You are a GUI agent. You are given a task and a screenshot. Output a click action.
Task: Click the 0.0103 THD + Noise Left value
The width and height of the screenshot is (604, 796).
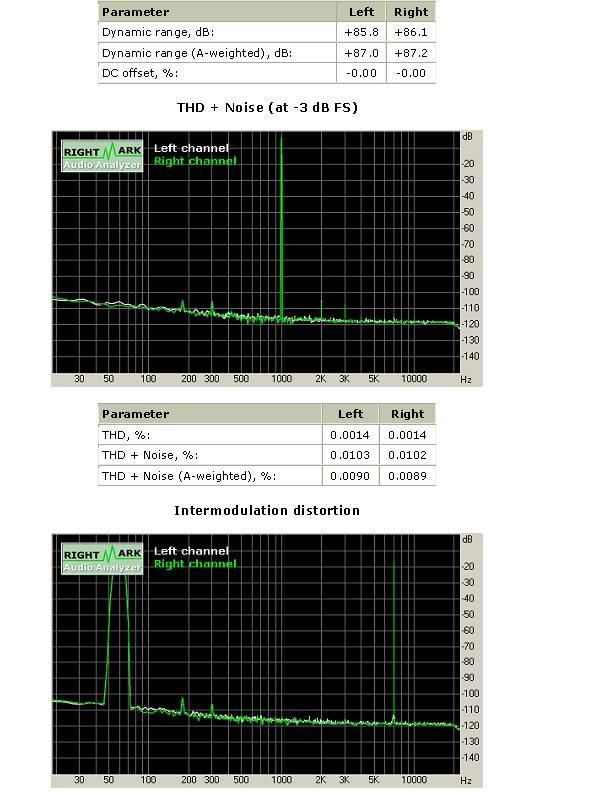[x=350, y=455]
